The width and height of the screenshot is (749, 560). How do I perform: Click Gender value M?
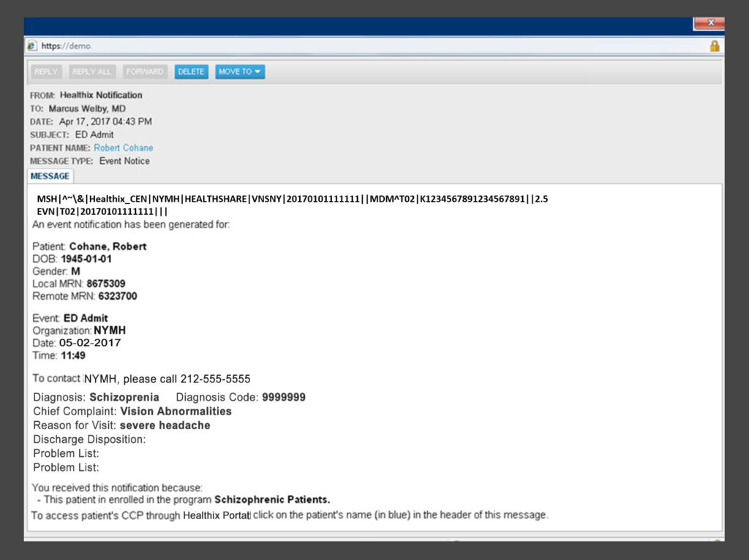pyautogui.click(x=75, y=271)
